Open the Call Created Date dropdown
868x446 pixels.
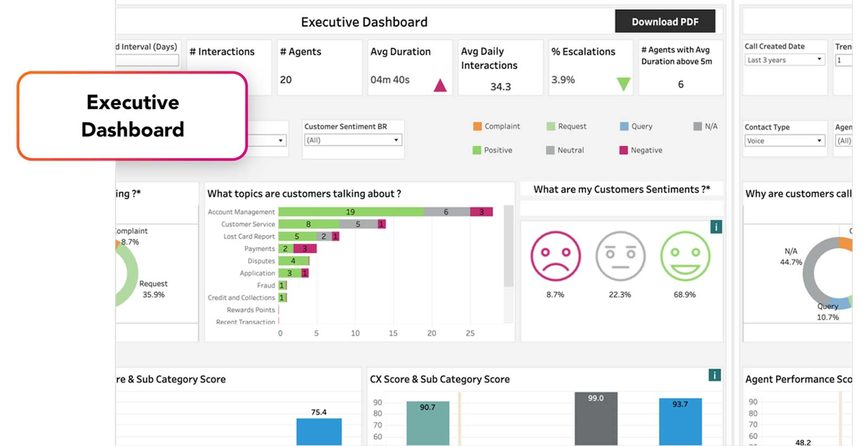tap(784, 60)
